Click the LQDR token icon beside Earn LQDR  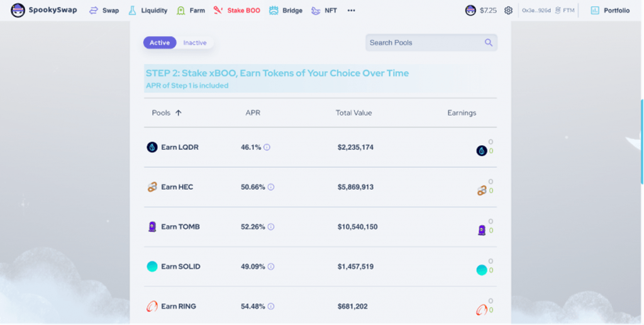(152, 147)
